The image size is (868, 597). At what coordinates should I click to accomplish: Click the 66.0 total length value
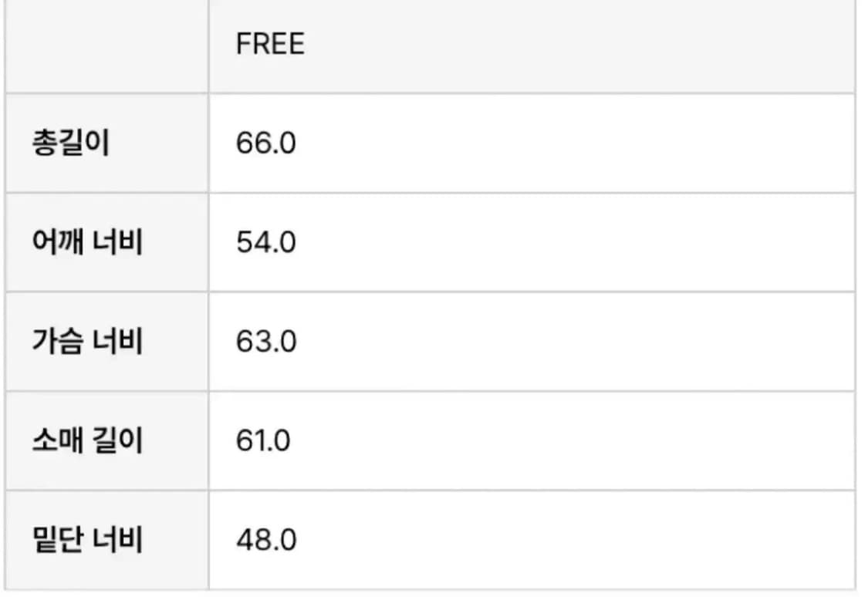[265, 143]
